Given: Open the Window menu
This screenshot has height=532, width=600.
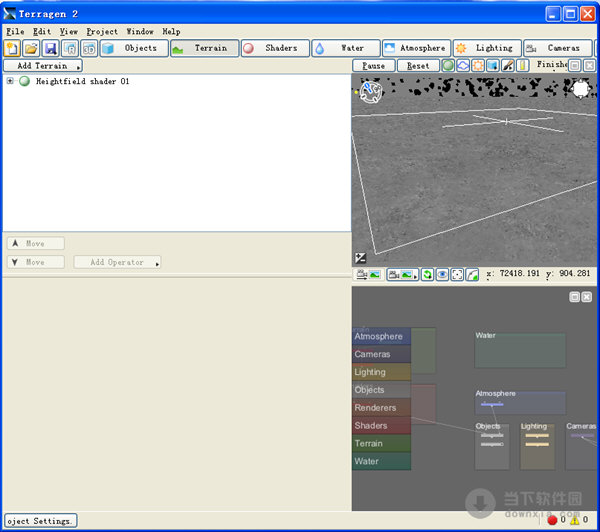Looking at the screenshot, I should coord(140,31).
